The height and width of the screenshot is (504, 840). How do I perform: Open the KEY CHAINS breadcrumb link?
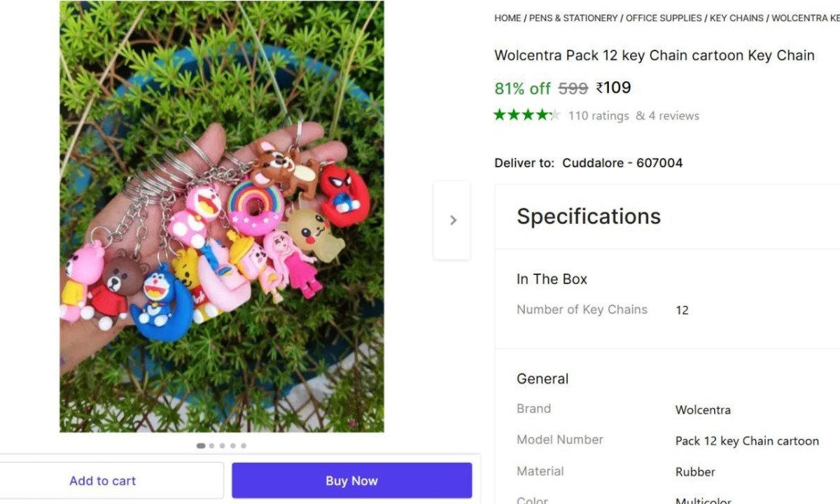[x=736, y=18]
